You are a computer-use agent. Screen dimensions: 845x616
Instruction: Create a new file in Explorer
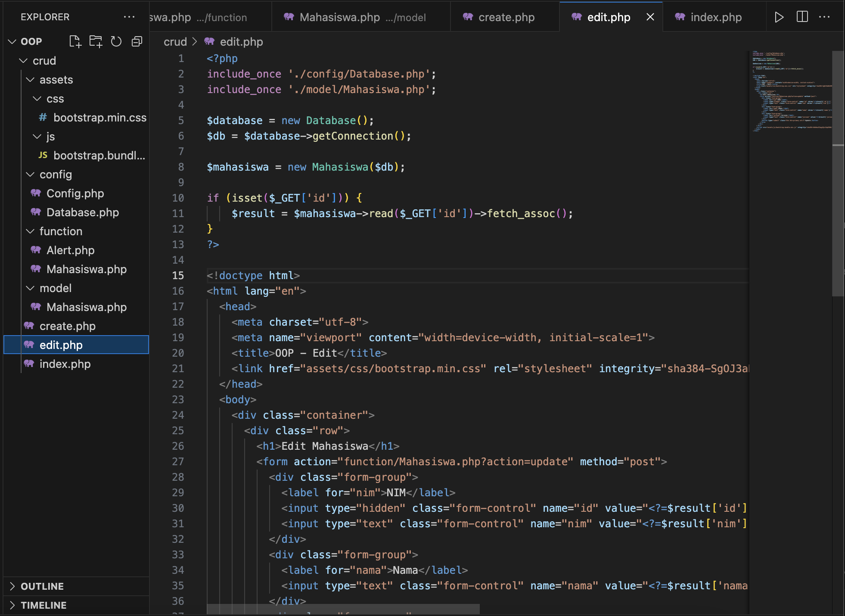coord(76,41)
